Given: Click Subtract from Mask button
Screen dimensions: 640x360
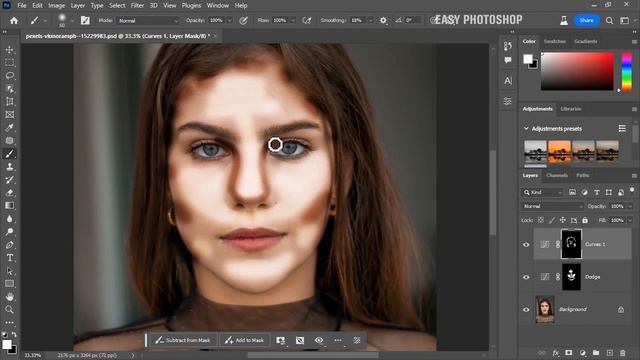Looking at the screenshot, I should tap(182, 340).
